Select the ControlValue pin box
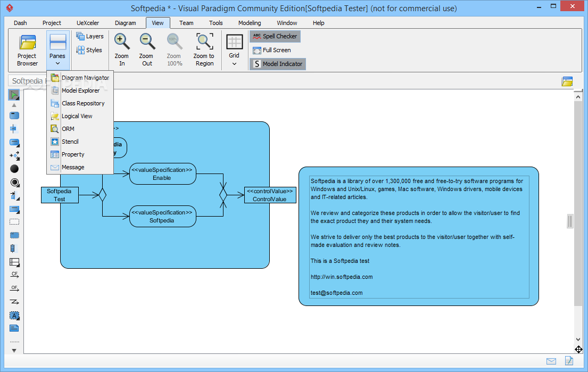 (x=270, y=195)
